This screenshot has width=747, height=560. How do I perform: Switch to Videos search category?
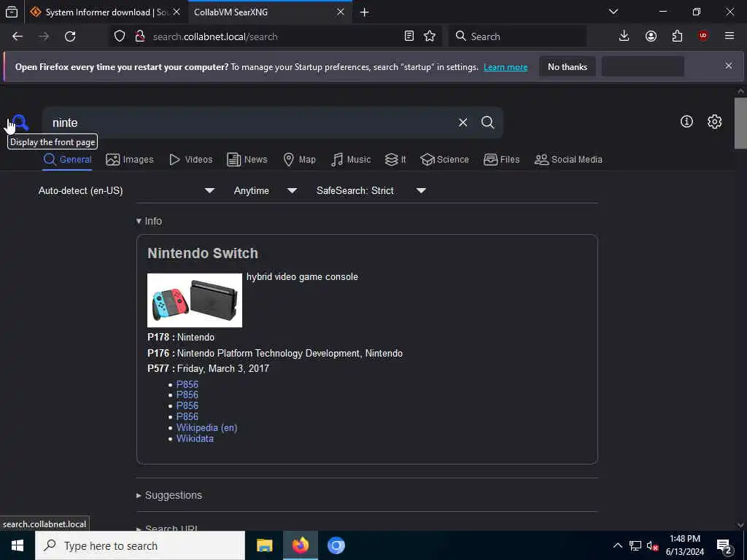point(190,160)
